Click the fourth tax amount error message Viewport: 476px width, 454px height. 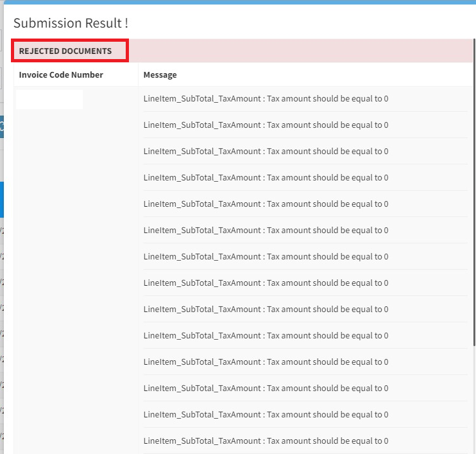tap(266, 178)
